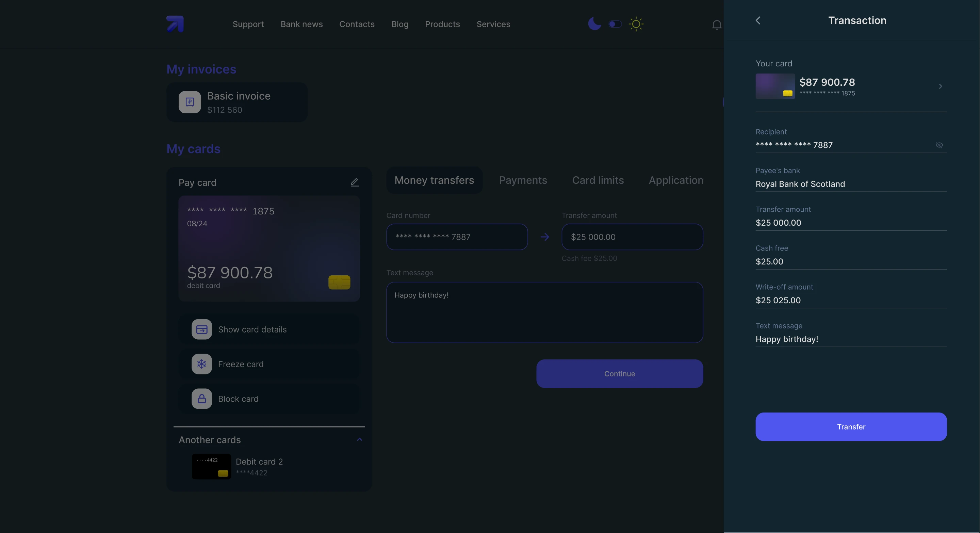Viewport: 980px width, 533px height.
Task: Open the Basic invoice card
Action: point(237,102)
